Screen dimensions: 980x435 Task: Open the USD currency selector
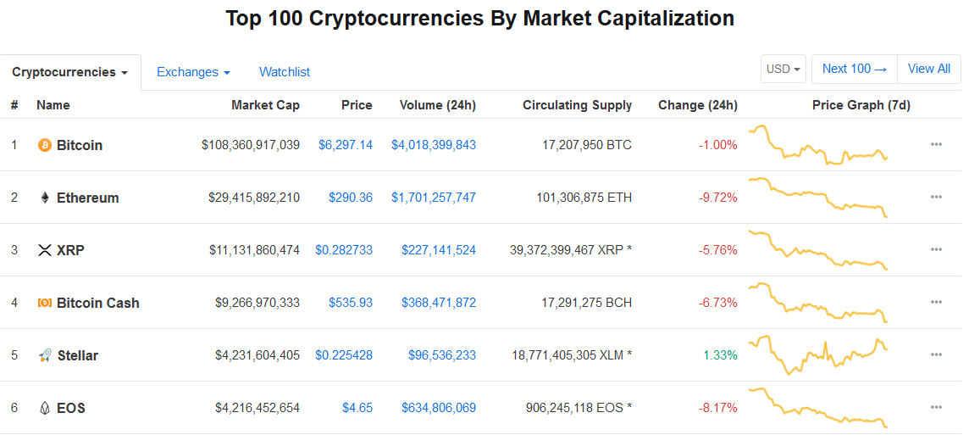783,70
